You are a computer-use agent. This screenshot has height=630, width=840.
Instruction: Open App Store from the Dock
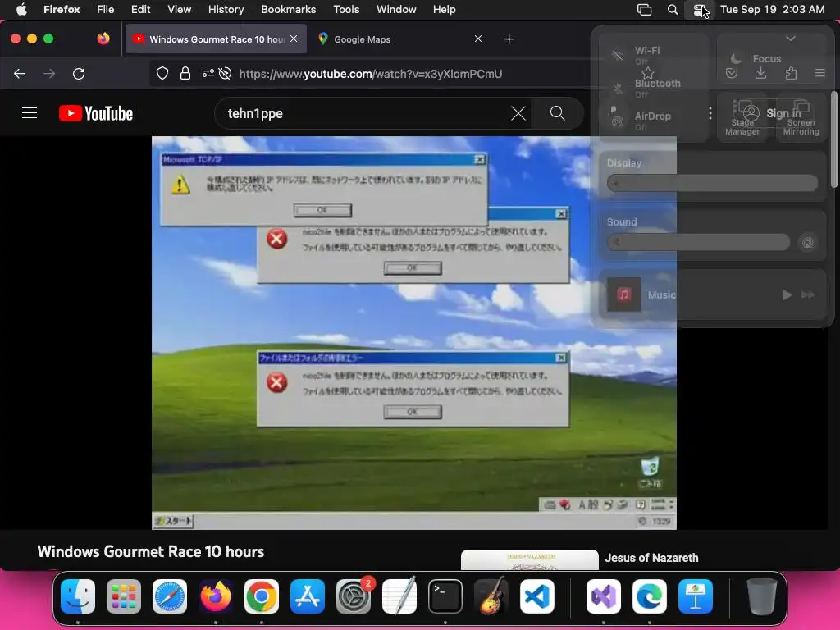click(308, 596)
